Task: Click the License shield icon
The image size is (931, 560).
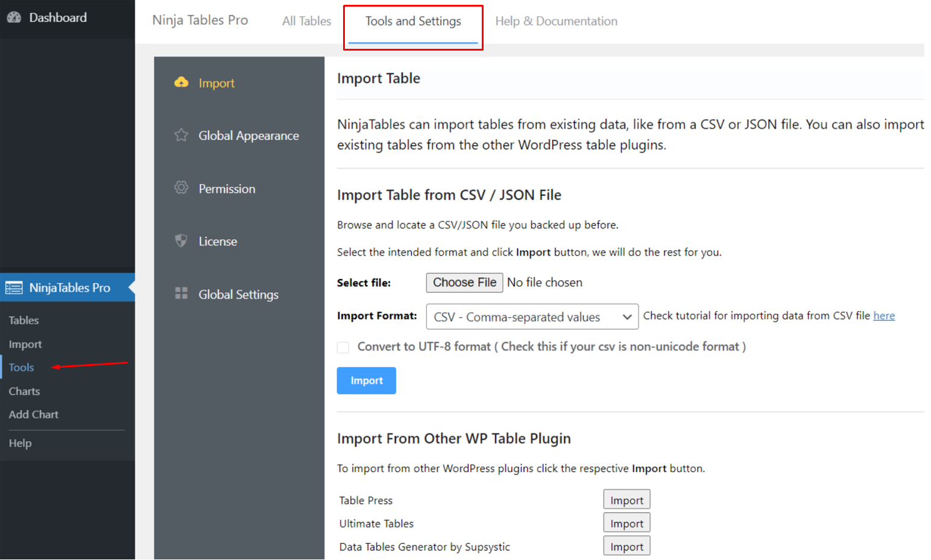Action: pos(181,241)
